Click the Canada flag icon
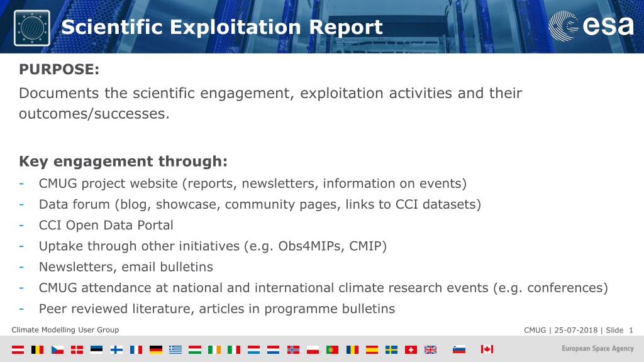Screen dimensions: 644x362 pyautogui.click(x=487, y=349)
